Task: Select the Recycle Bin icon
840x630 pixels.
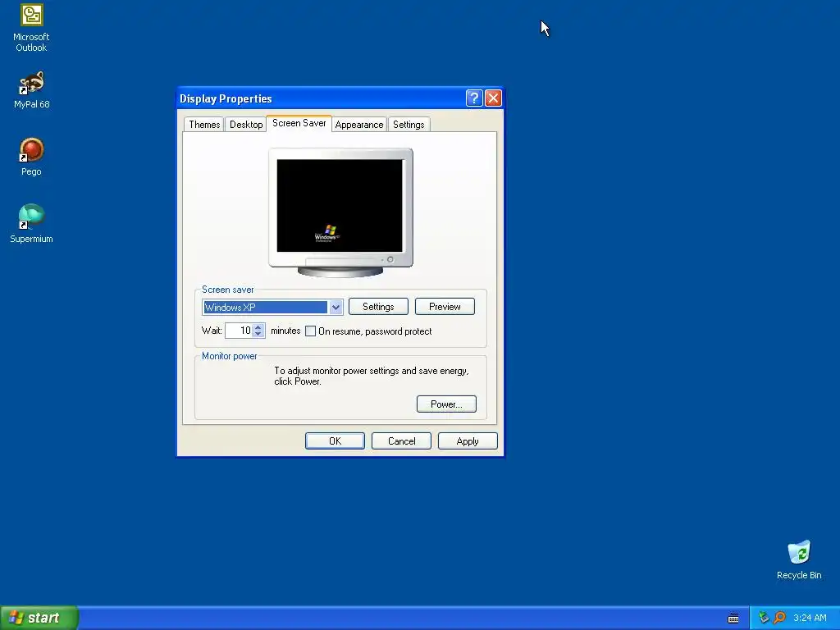Action: tap(799, 559)
